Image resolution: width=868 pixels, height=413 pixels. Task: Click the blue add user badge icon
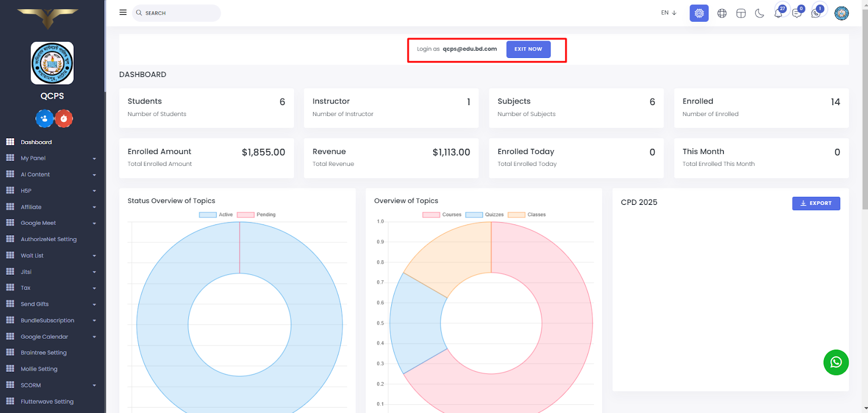tap(44, 118)
